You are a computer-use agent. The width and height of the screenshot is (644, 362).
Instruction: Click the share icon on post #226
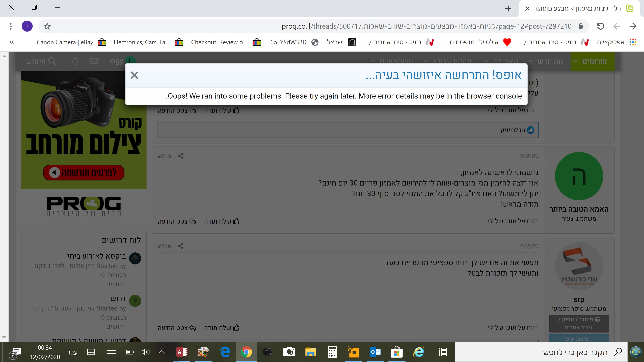[x=181, y=246]
